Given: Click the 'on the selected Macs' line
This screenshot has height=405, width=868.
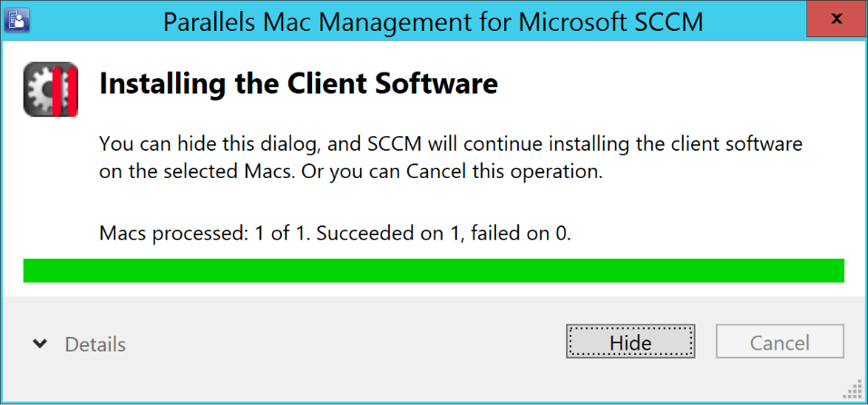Looking at the screenshot, I should [x=350, y=172].
